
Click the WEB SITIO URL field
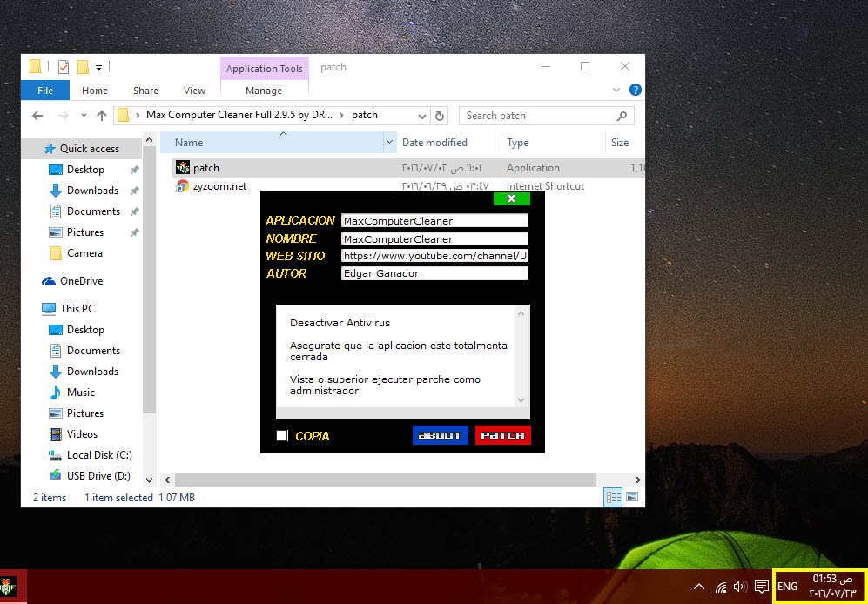pyautogui.click(x=434, y=256)
